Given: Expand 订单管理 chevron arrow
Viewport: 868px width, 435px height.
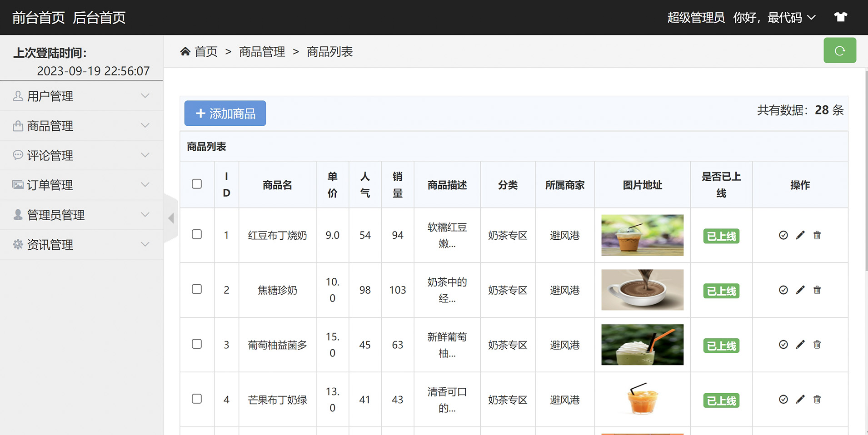Looking at the screenshot, I should (x=145, y=185).
